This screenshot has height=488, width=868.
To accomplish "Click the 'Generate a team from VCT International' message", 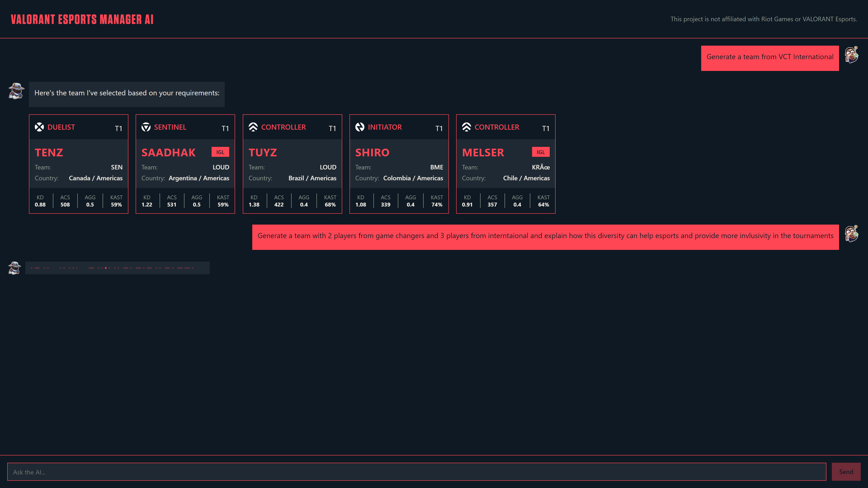I will pos(770,57).
